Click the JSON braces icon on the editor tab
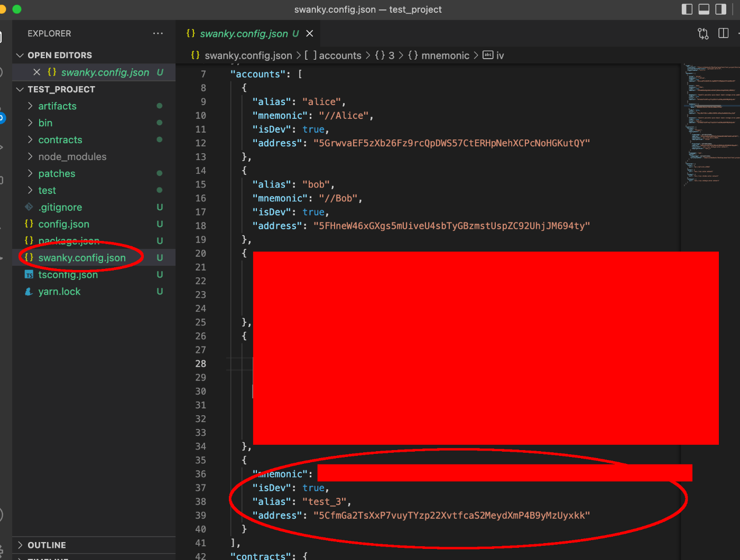 tap(191, 33)
